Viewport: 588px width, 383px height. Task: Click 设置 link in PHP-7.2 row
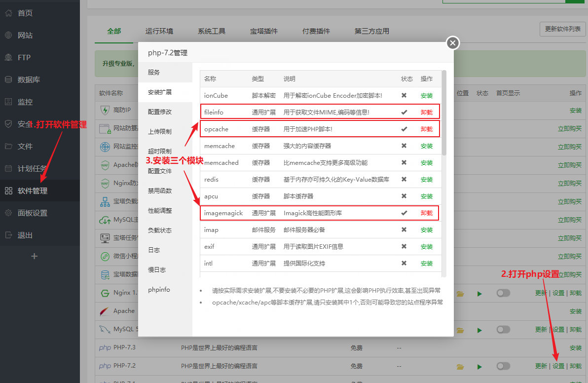[558, 366]
